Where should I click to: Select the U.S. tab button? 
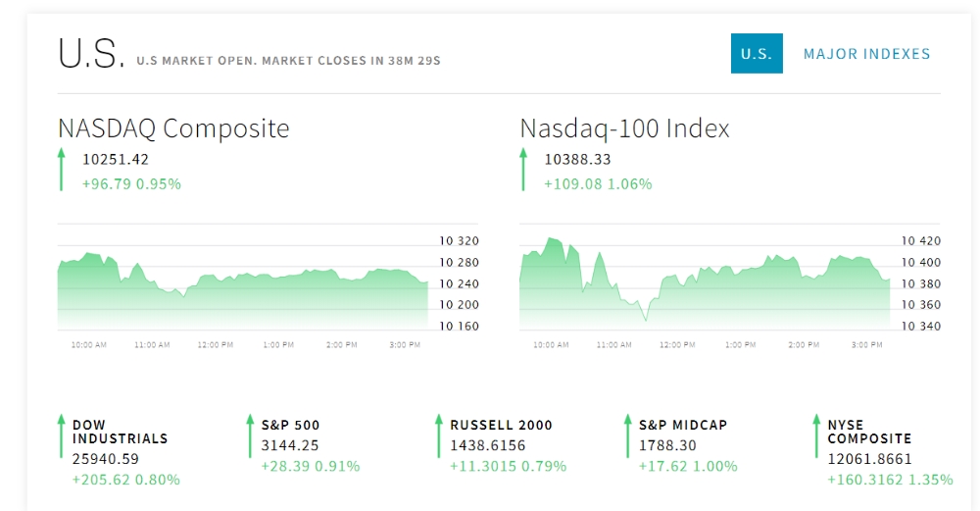[757, 53]
